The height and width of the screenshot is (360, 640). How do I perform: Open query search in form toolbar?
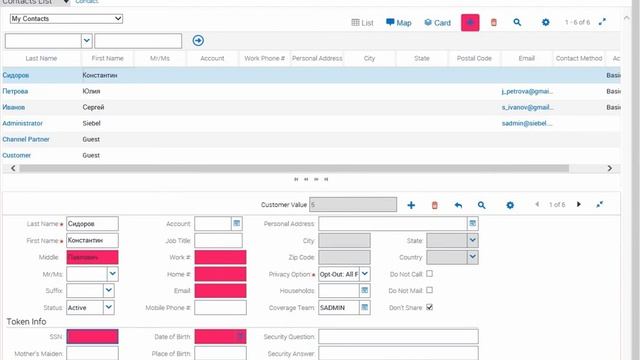[482, 205]
